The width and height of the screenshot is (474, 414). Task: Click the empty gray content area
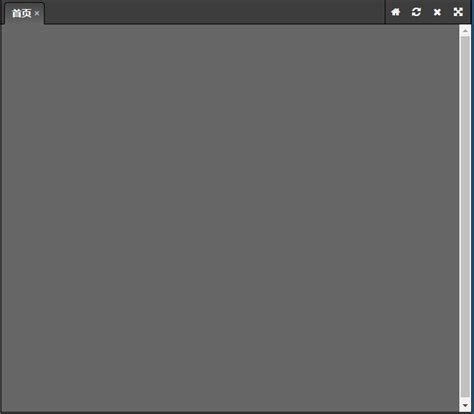(x=230, y=217)
